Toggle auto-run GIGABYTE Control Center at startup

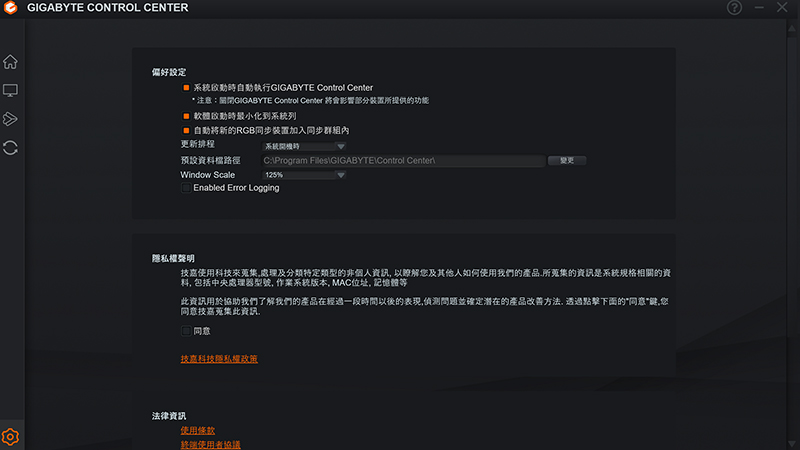pyautogui.click(x=186, y=88)
